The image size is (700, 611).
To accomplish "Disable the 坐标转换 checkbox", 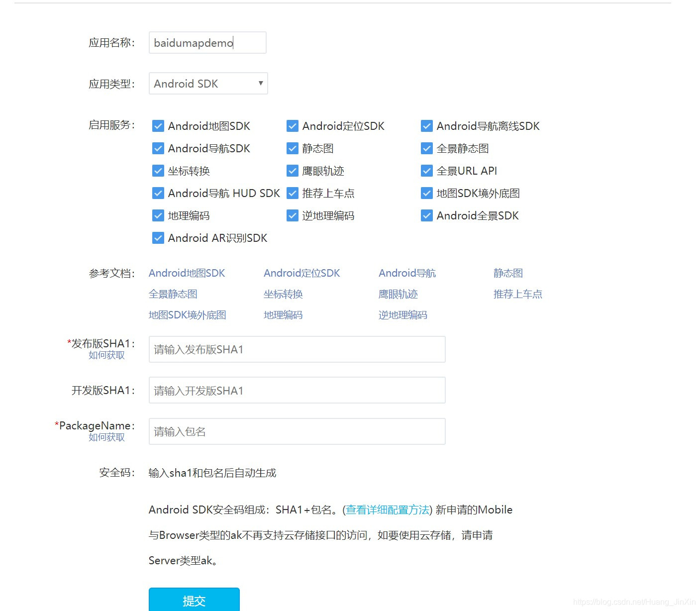I will [x=158, y=171].
